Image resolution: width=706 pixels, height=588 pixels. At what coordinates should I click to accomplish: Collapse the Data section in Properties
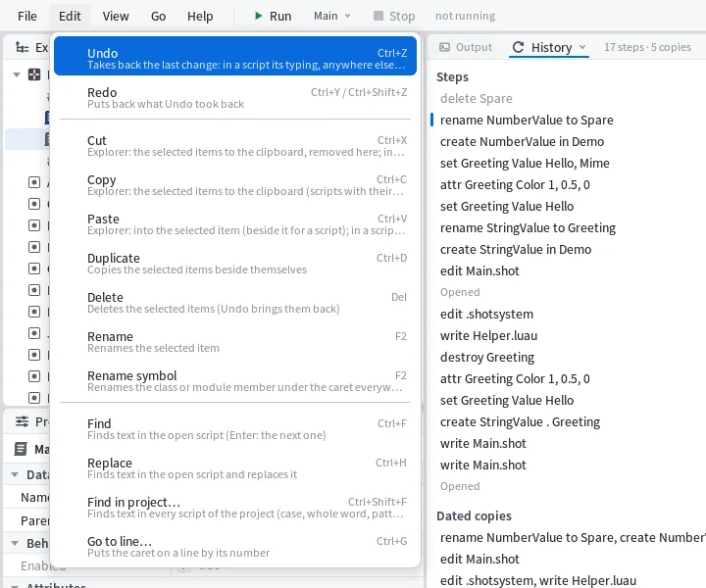[15, 474]
